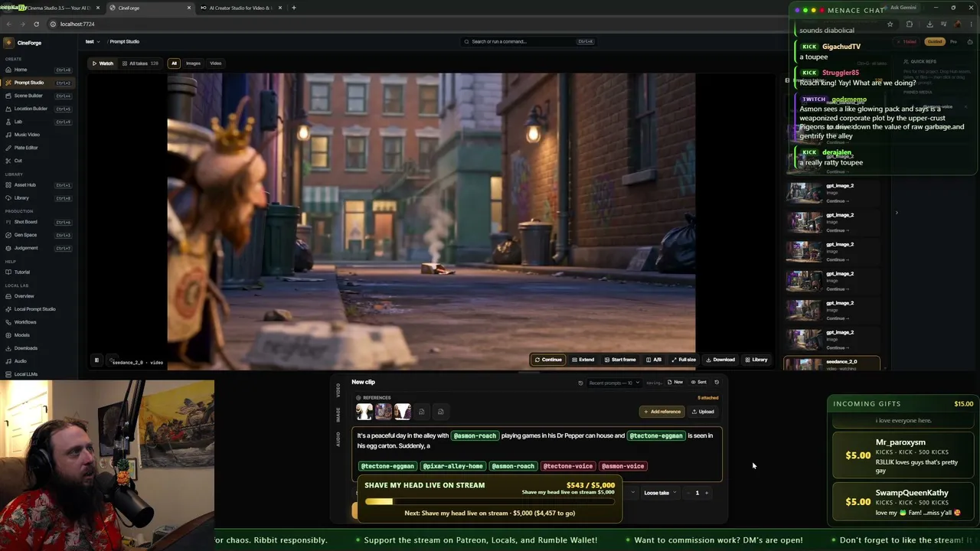Switch to All takes view
This screenshot has height=551, width=980.
click(140, 64)
